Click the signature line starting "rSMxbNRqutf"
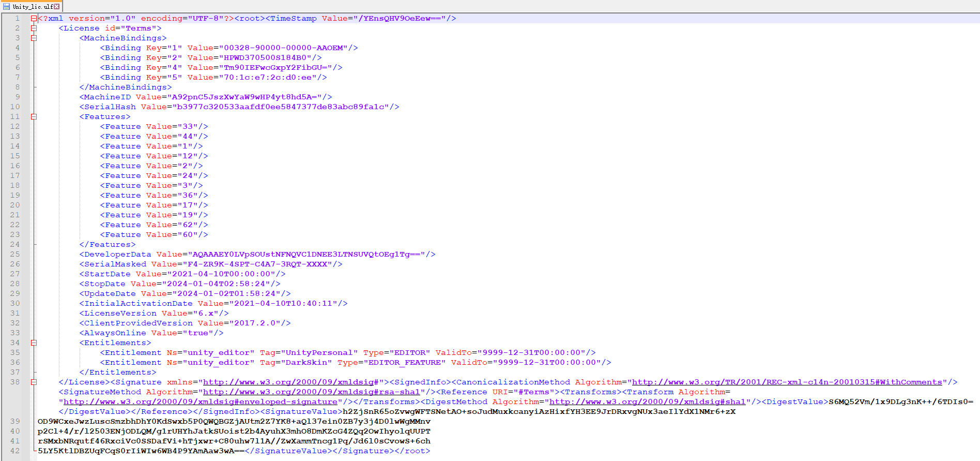The height and width of the screenshot is (461, 980). [x=234, y=441]
